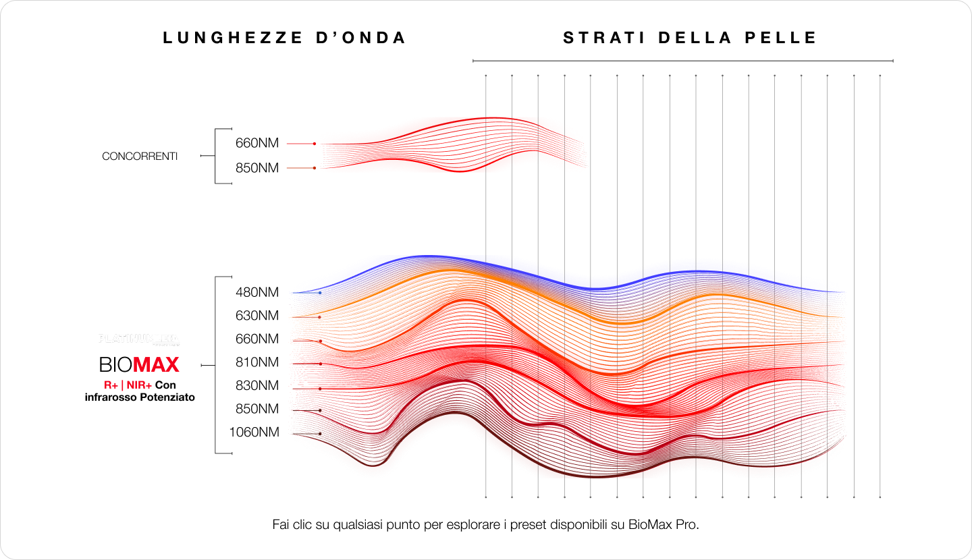Click the red MAX label

[x=156, y=365]
